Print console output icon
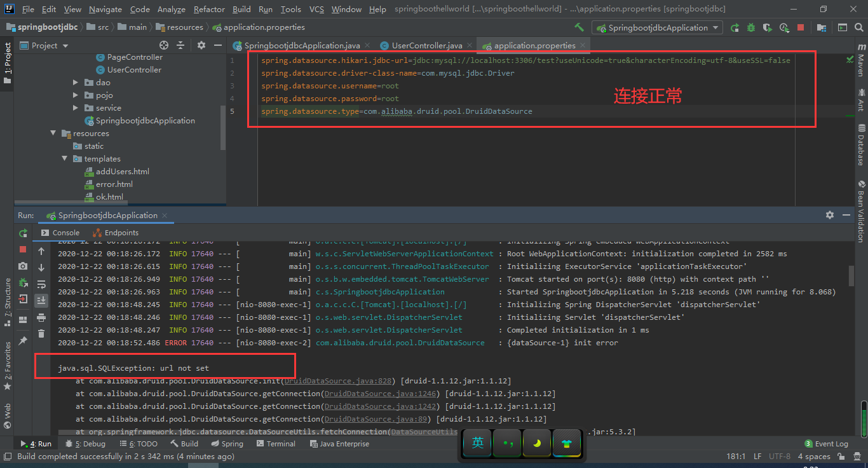The height and width of the screenshot is (468, 868). coord(41,317)
